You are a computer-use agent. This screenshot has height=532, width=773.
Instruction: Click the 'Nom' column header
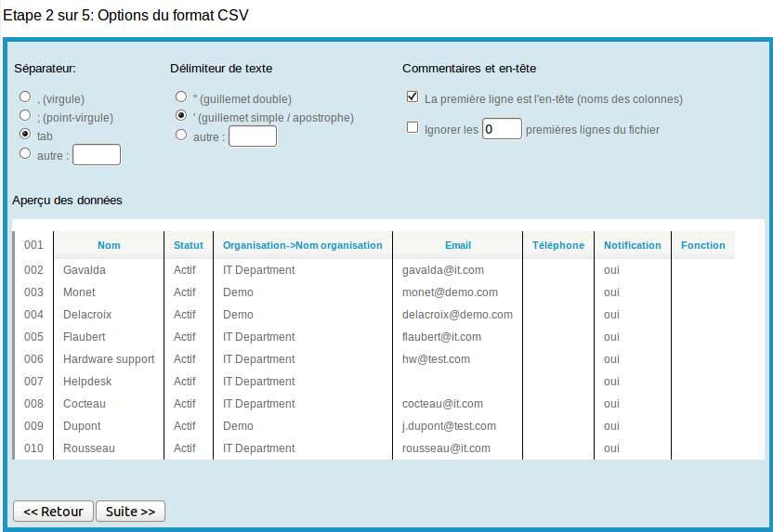(x=109, y=245)
